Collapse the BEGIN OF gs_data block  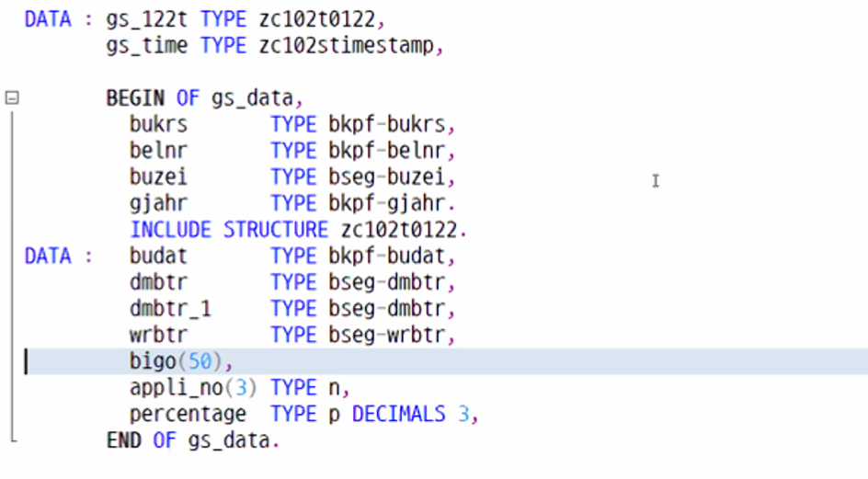12,98
